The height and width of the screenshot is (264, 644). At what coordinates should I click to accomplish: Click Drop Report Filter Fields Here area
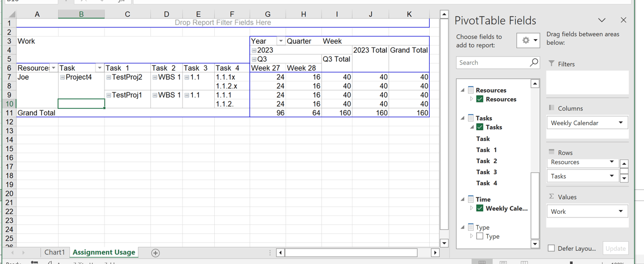tap(223, 23)
